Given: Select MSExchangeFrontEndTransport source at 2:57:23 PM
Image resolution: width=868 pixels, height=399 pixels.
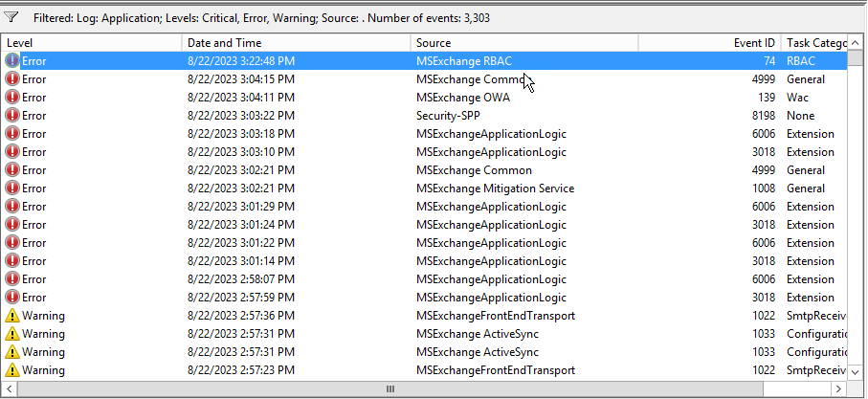Looking at the screenshot, I should [496, 370].
